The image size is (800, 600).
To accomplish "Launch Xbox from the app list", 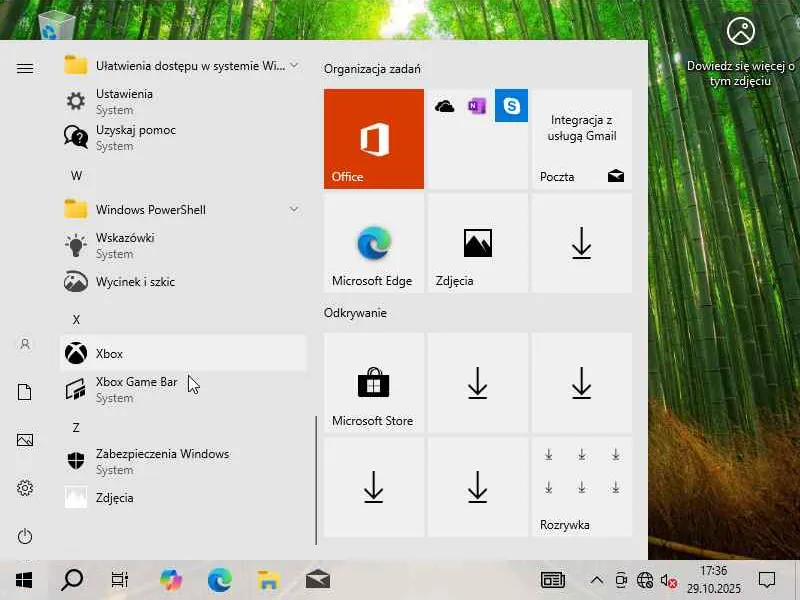I will 183,353.
